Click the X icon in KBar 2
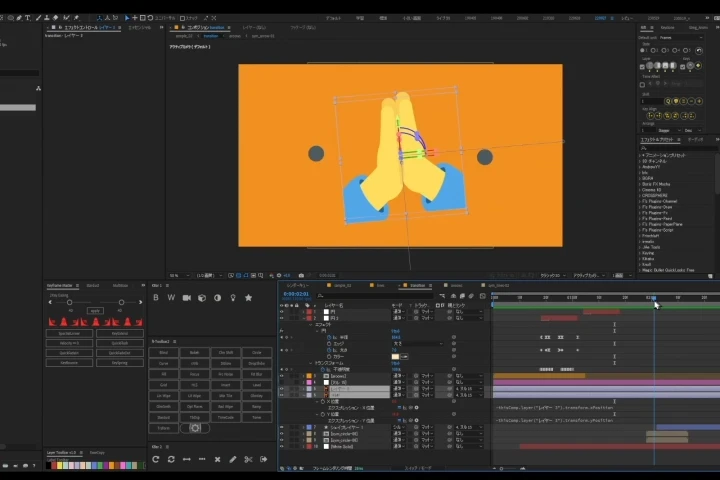The width and height of the screenshot is (720, 480). pyautogui.click(x=217, y=459)
